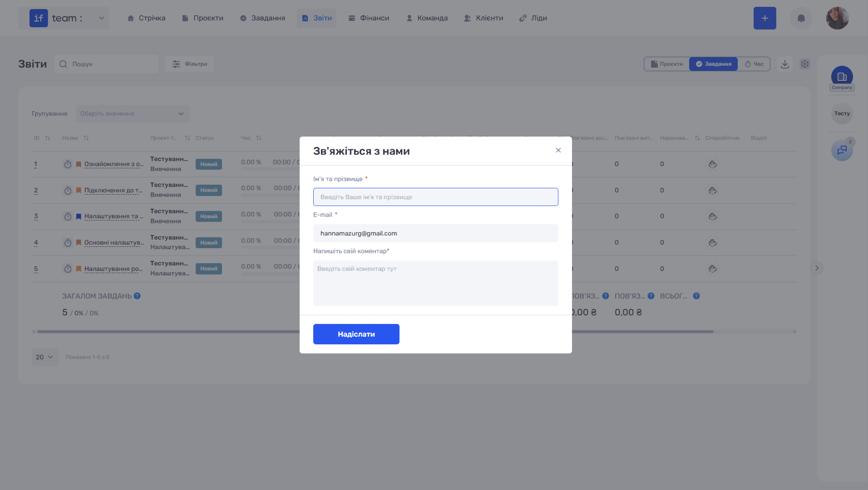
Task: Open task ID link 5
Action: click(36, 269)
